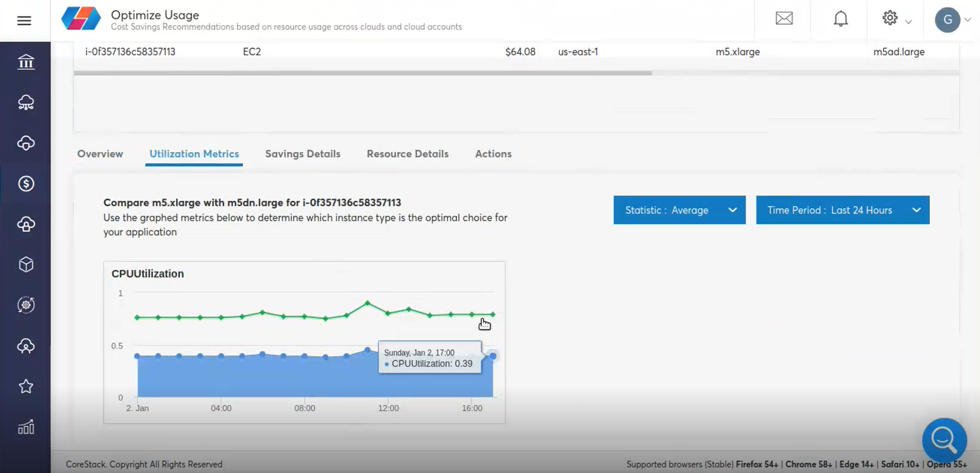Switch to the Savings Details tab
The width and height of the screenshot is (980, 473).
pos(303,154)
